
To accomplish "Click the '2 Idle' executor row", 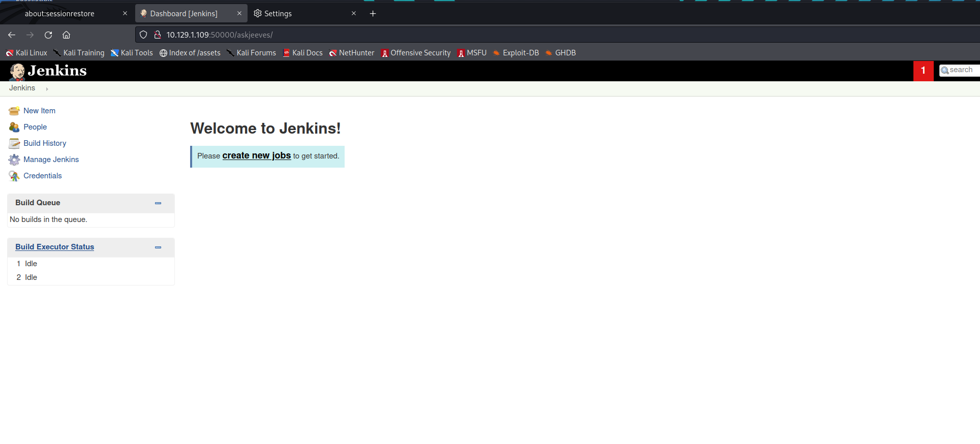I will click(x=91, y=277).
